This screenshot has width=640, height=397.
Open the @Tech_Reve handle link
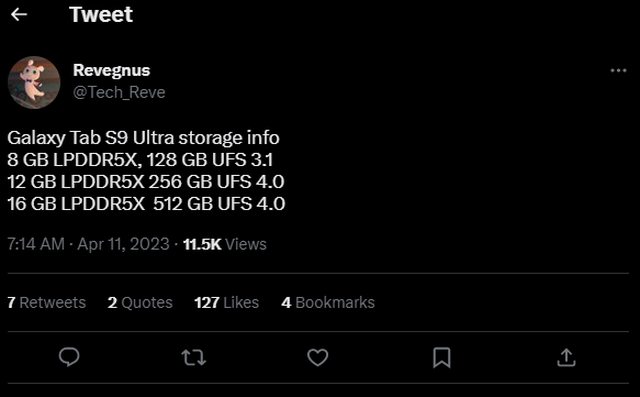pos(119,93)
